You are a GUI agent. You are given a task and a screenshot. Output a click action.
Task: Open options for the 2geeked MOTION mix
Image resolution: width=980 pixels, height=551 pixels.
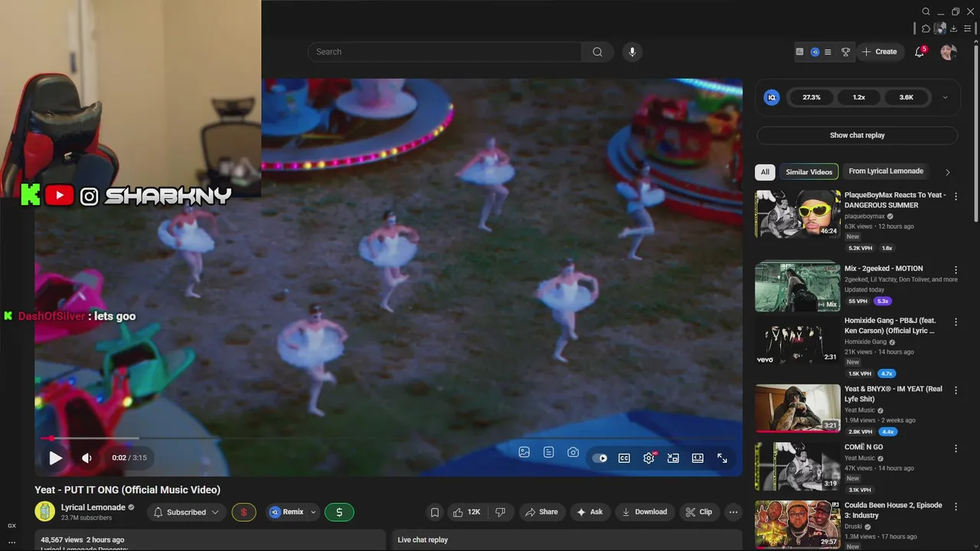955,270
